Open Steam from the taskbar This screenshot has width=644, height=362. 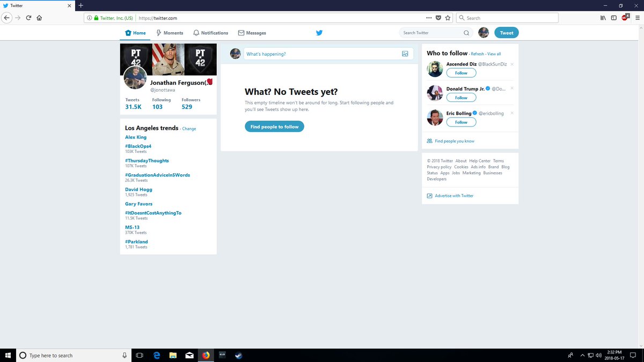(x=238, y=355)
